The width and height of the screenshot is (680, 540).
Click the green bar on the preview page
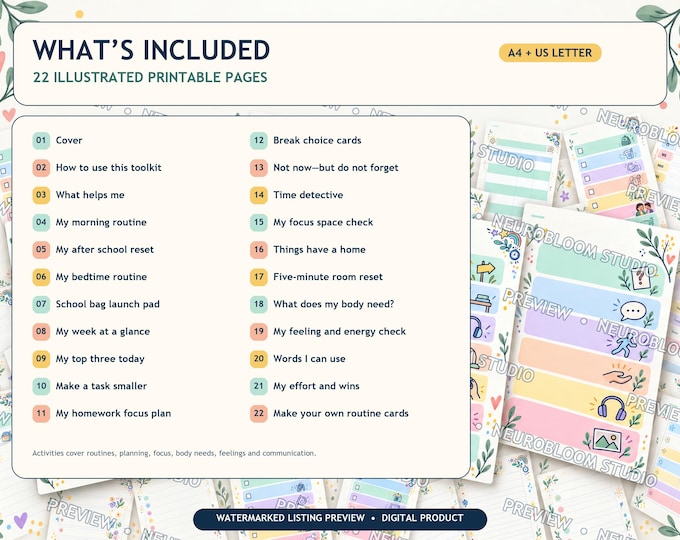point(601,270)
